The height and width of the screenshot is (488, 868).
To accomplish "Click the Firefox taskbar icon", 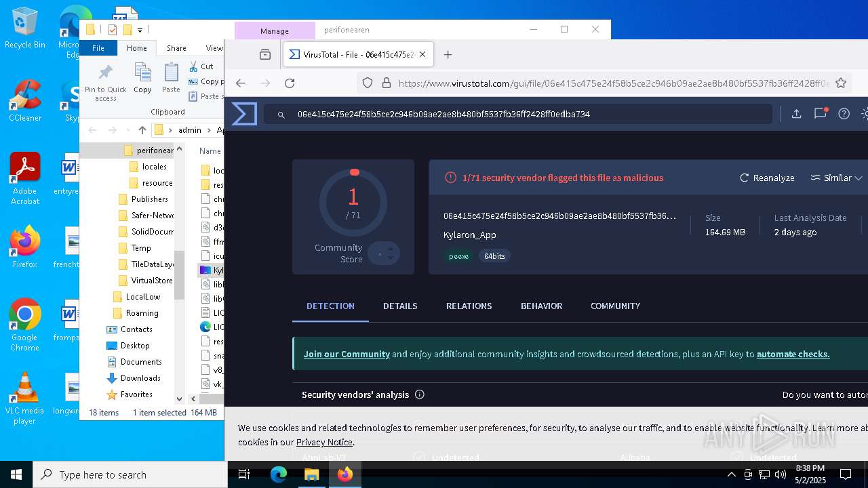I will point(344,474).
